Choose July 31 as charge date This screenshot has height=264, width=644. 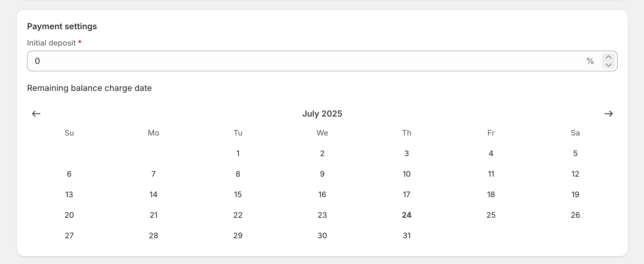407,236
